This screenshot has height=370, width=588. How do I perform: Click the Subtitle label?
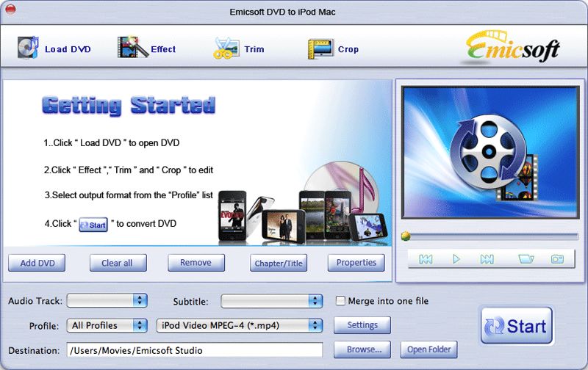[190, 302]
